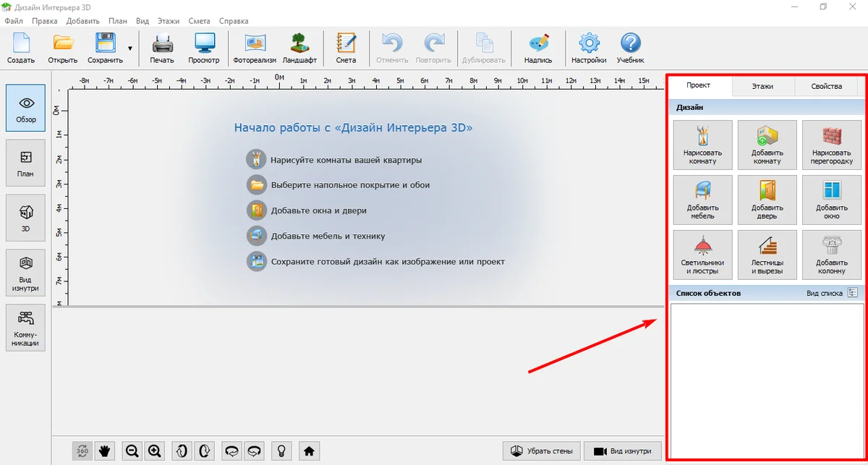Restore the window size
This screenshot has height=465, width=868.
823,7
